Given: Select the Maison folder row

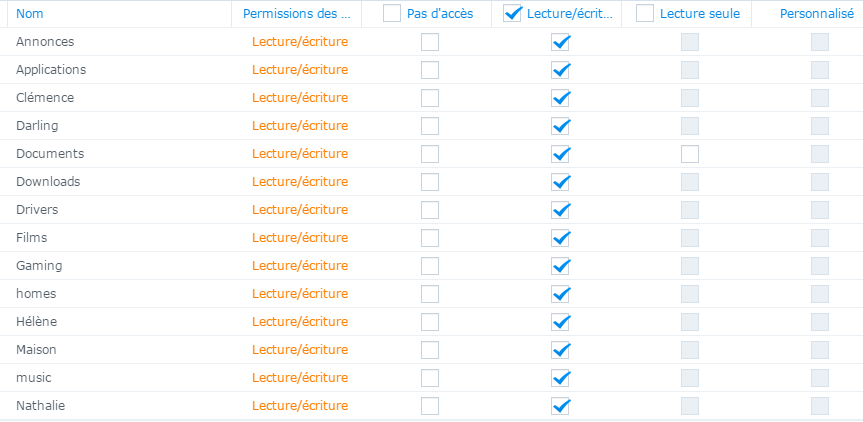Looking at the screenshot, I should (x=36, y=350).
